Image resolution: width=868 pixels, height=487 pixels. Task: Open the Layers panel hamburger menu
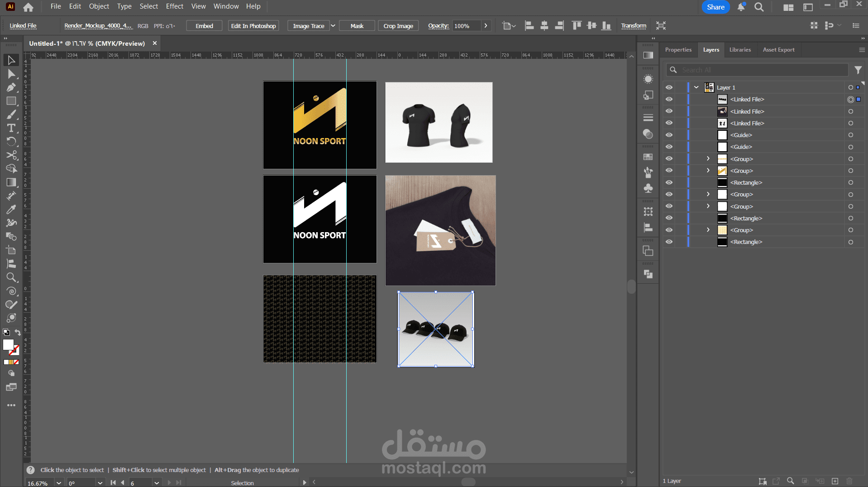click(x=862, y=50)
